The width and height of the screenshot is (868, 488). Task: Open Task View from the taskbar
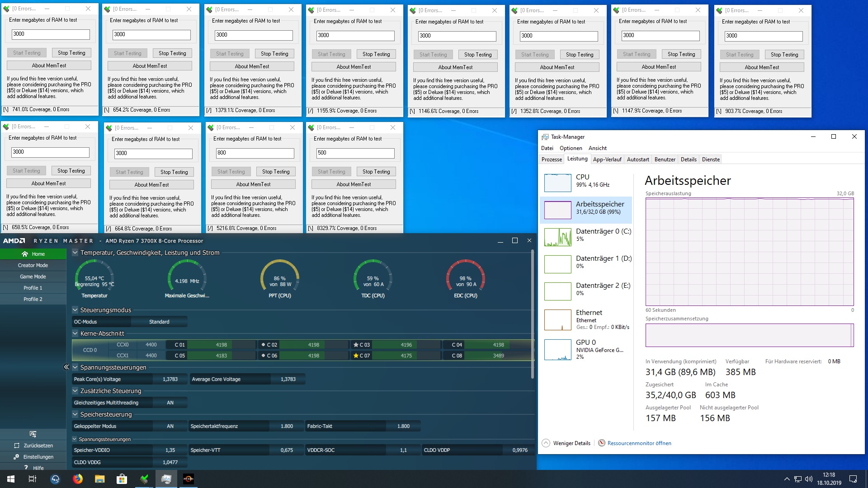pos(33,479)
